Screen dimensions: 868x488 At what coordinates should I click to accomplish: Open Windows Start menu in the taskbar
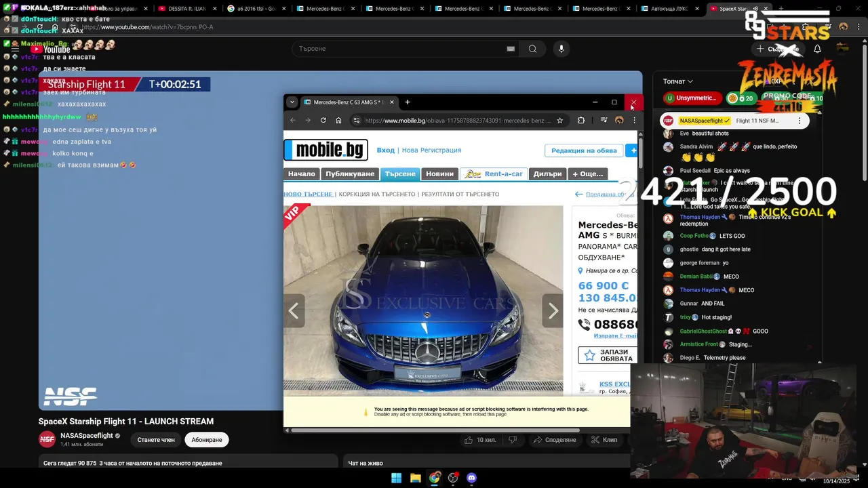click(x=396, y=478)
